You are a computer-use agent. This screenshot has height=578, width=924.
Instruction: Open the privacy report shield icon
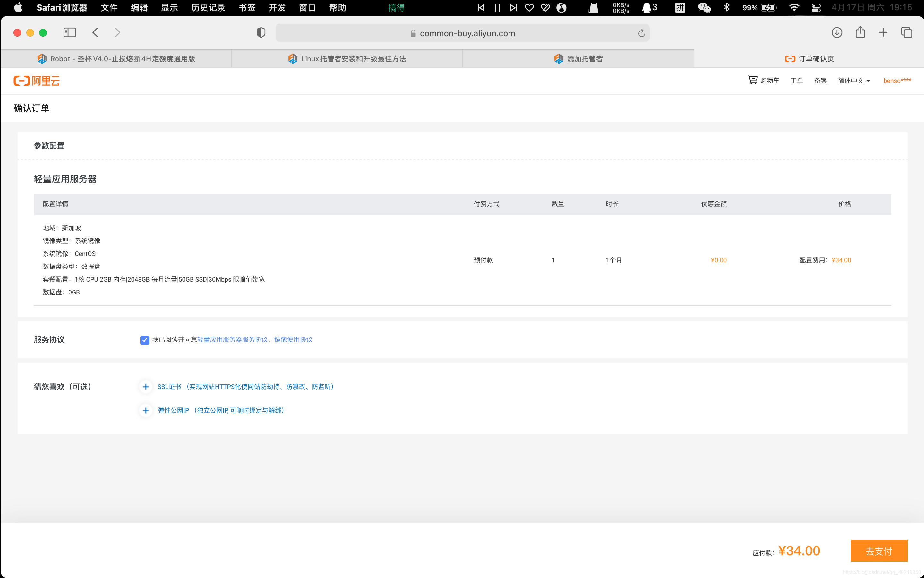[261, 33]
